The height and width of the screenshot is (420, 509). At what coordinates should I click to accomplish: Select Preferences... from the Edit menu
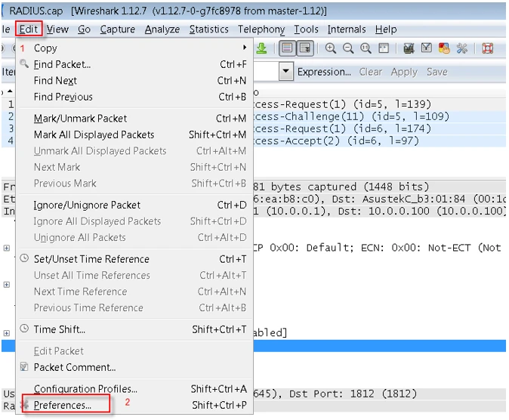[x=63, y=405]
